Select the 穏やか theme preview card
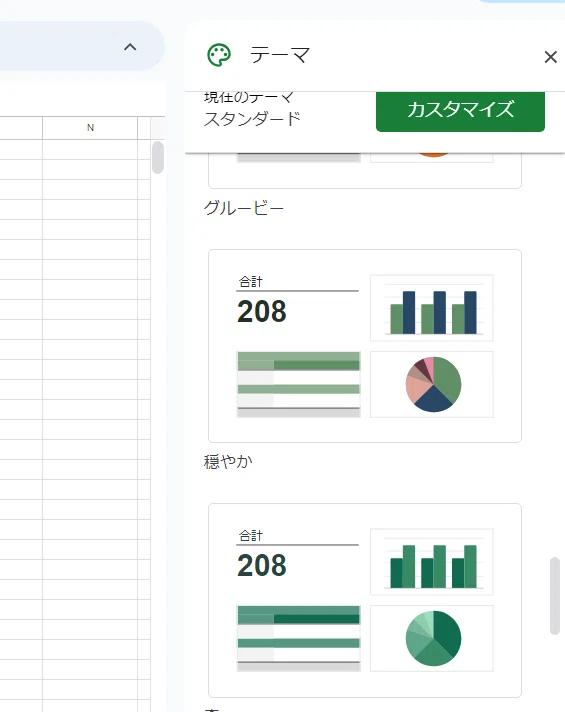 [x=365, y=346]
